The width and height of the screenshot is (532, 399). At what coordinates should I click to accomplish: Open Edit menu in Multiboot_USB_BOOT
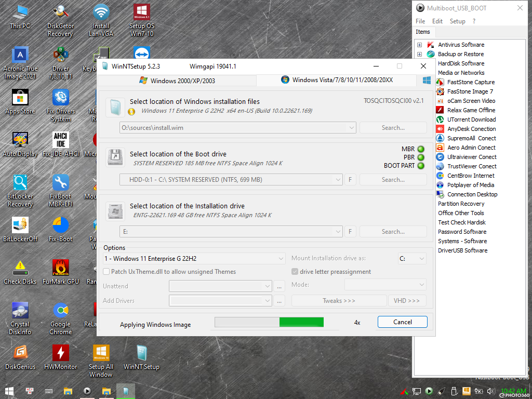[x=437, y=21]
